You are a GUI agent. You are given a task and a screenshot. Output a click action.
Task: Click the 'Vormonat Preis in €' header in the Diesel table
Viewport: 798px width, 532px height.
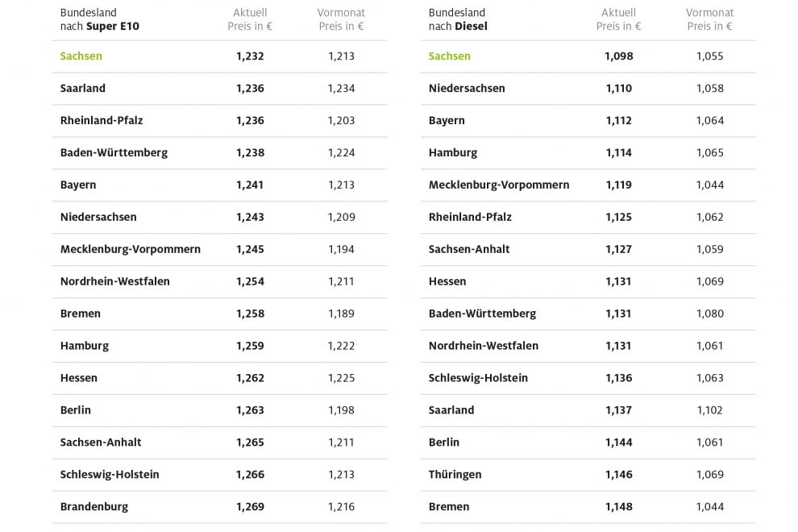click(x=709, y=19)
